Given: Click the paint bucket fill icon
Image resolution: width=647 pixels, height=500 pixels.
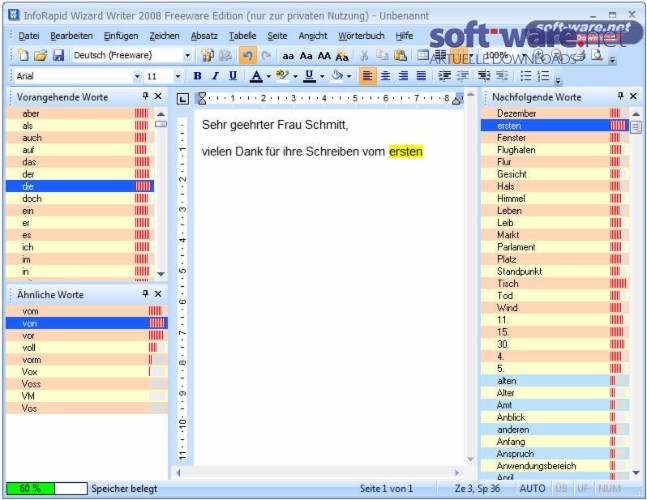Looking at the screenshot, I should [x=337, y=76].
